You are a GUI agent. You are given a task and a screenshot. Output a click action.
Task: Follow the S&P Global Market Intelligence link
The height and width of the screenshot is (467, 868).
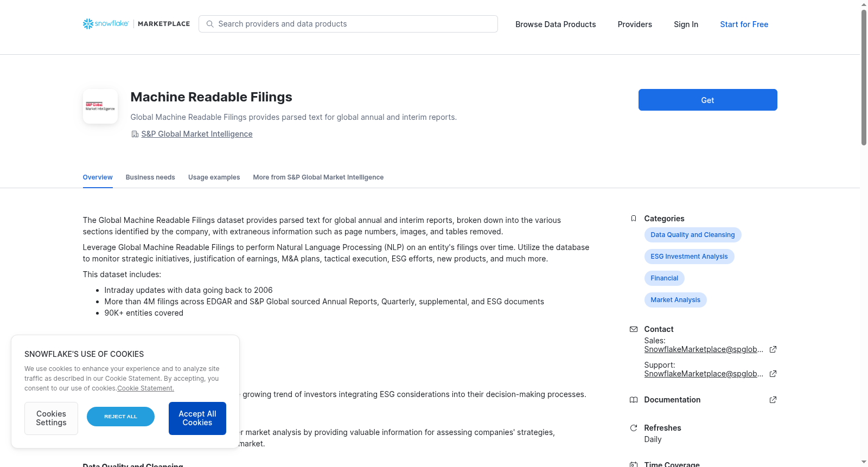click(197, 134)
